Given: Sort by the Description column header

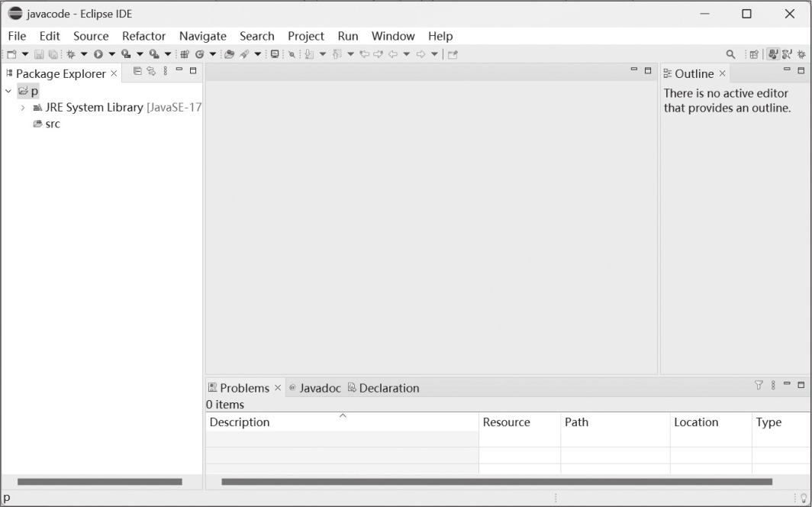Looking at the screenshot, I should pyautogui.click(x=343, y=422).
